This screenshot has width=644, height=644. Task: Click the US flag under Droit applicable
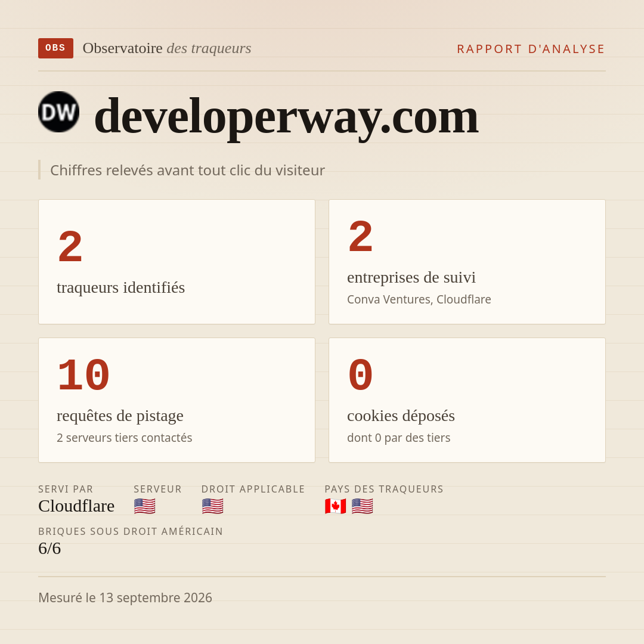tap(212, 506)
